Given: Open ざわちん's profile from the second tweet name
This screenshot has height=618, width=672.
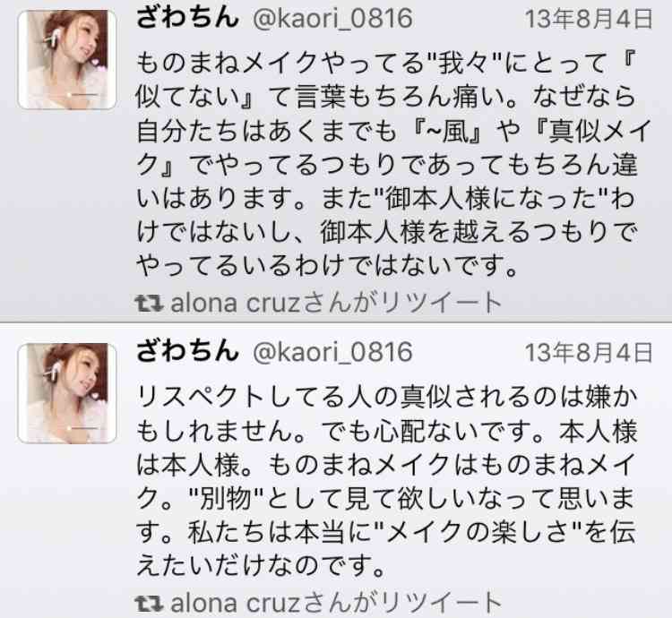Looking at the screenshot, I should [187, 352].
